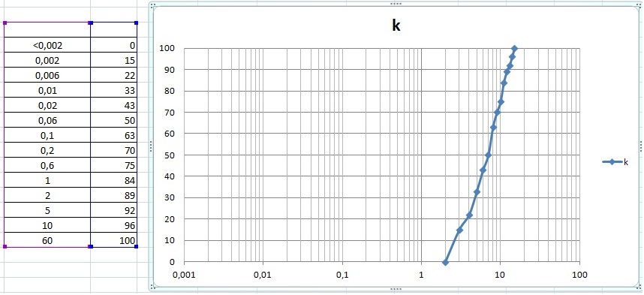Screen dimensions: 644x295
Task: Select the data point at value 0
Action: pos(445,262)
